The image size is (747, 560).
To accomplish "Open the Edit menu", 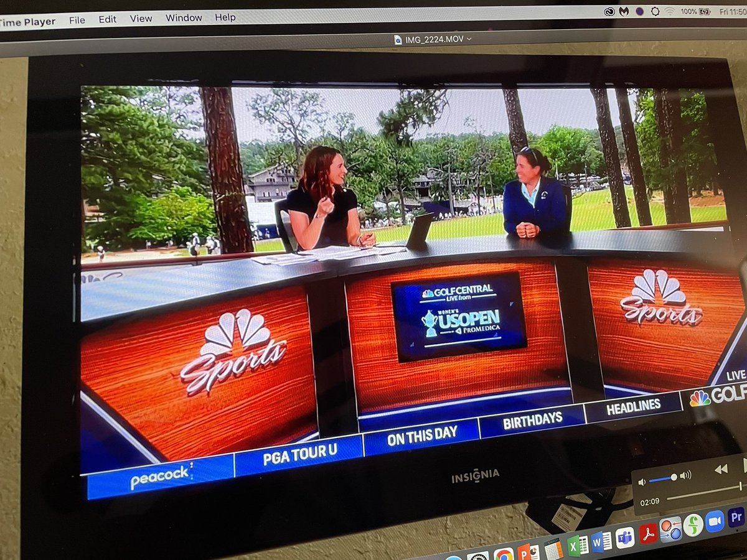I will [107, 19].
